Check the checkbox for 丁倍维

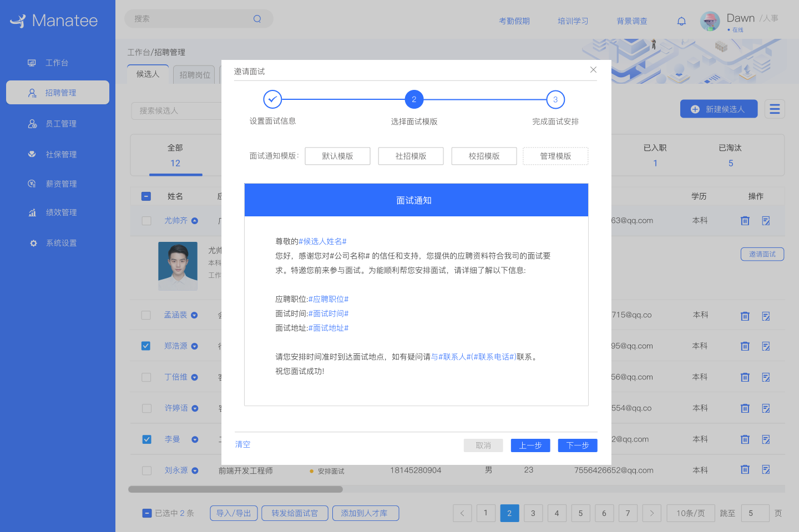146,377
